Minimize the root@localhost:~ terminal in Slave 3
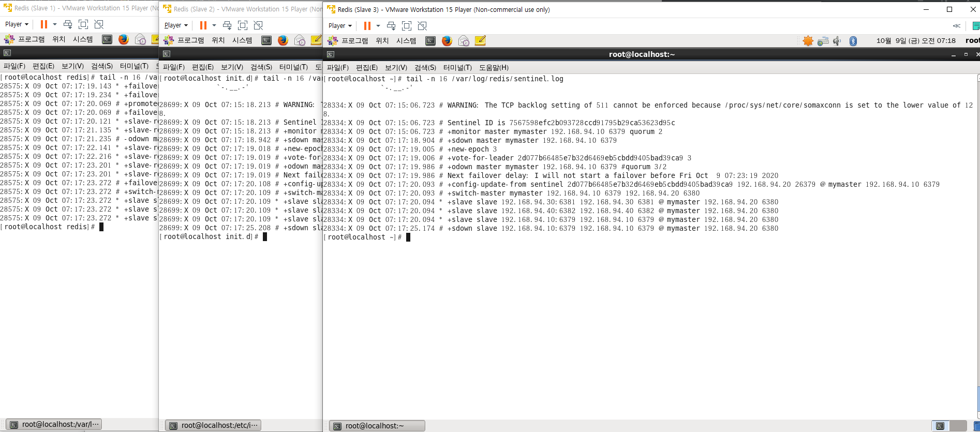980x432 pixels. tap(953, 54)
